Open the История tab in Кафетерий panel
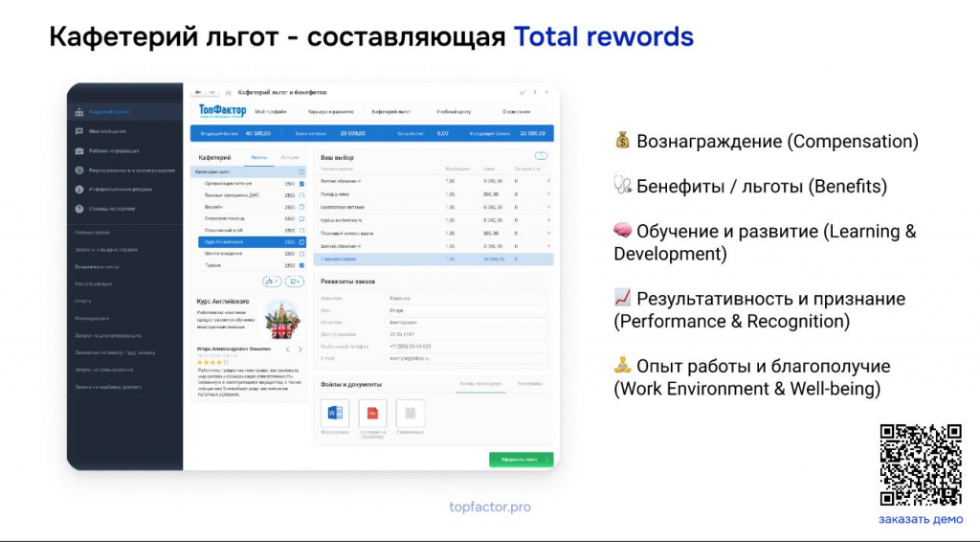 (289, 158)
